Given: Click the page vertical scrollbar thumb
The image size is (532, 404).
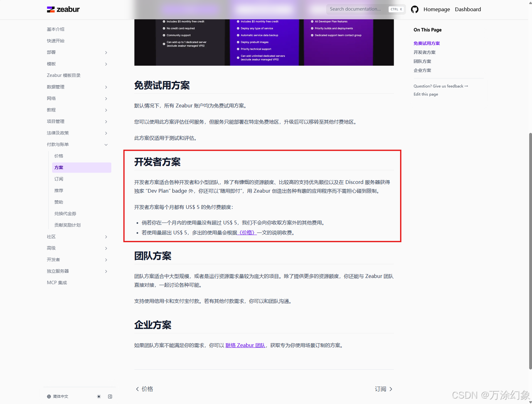Looking at the screenshot, I should click(530, 251).
